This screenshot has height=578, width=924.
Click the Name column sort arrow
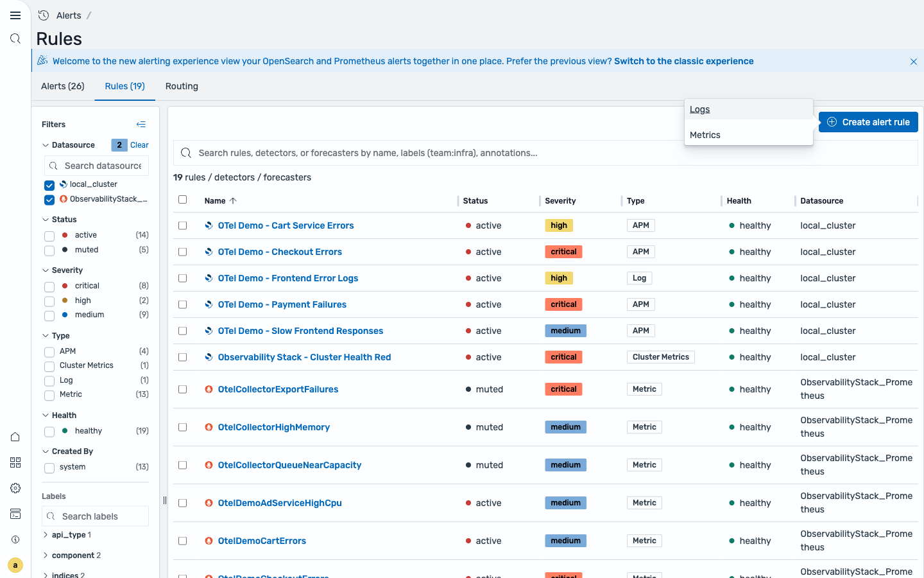pyautogui.click(x=233, y=201)
